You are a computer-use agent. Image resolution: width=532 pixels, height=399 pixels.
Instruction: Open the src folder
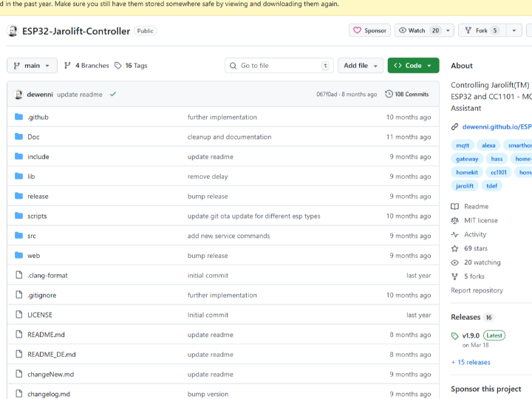coord(32,236)
